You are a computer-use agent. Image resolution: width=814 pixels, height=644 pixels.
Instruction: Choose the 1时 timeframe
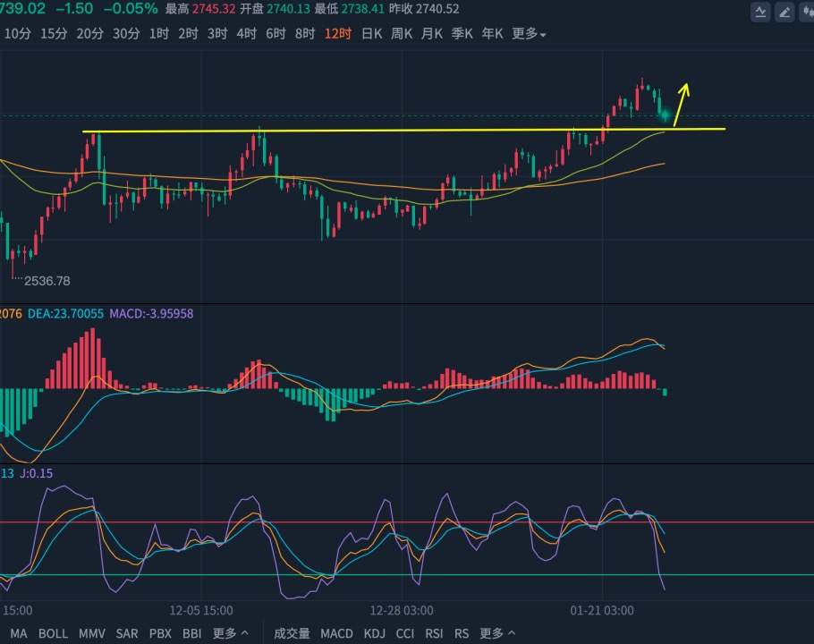pyautogui.click(x=159, y=34)
